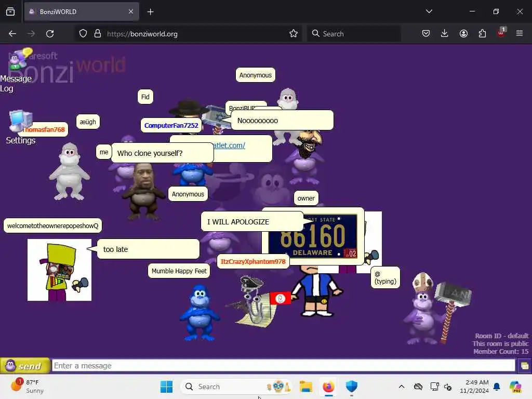Click the blue Bonzi under Mumble Happy Feet
Viewport: 532px width, 399px height.
point(200,312)
